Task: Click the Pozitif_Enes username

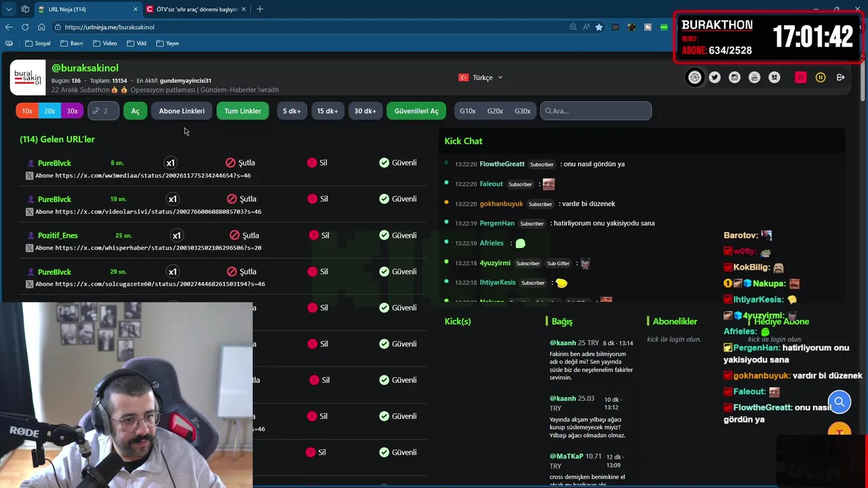Action: point(58,235)
